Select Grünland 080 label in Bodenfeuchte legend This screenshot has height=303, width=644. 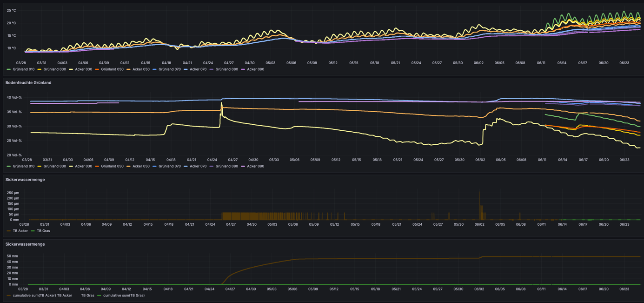[x=227, y=166]
